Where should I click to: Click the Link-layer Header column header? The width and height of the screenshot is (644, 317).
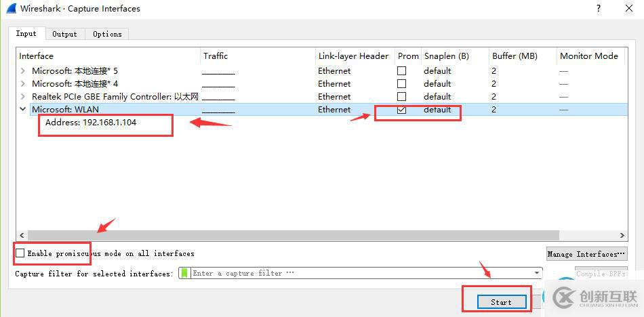355,56
